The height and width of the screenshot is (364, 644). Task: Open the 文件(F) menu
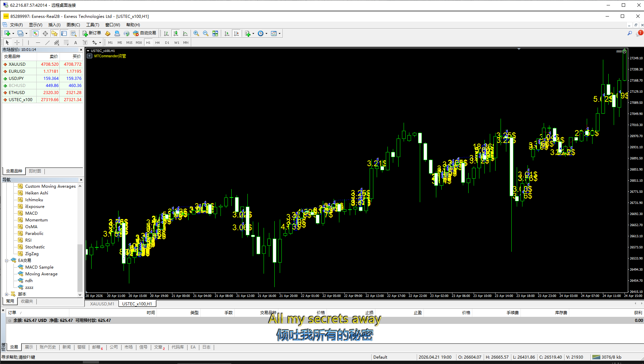point(16,25)
